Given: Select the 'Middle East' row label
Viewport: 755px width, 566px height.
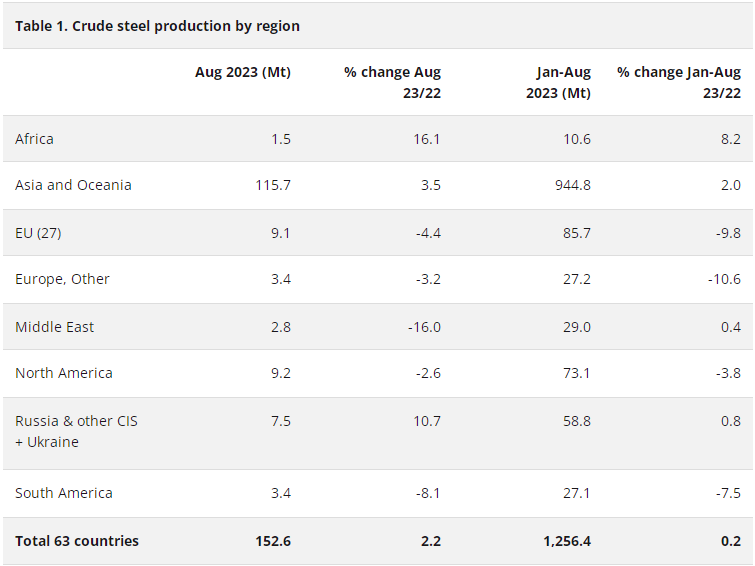Looking at the screenshot, I should [55, 327].
